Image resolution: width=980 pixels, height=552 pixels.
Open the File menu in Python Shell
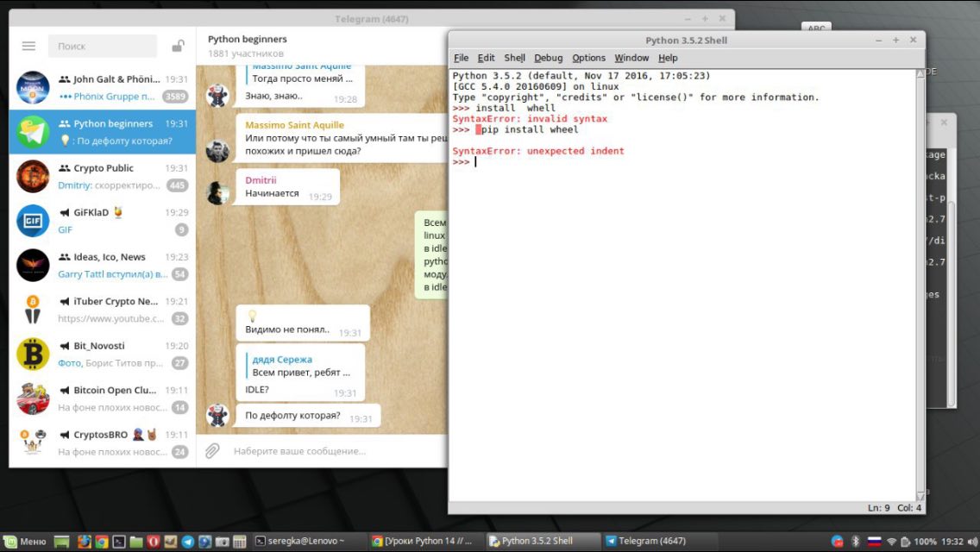(x=461, y=58)
